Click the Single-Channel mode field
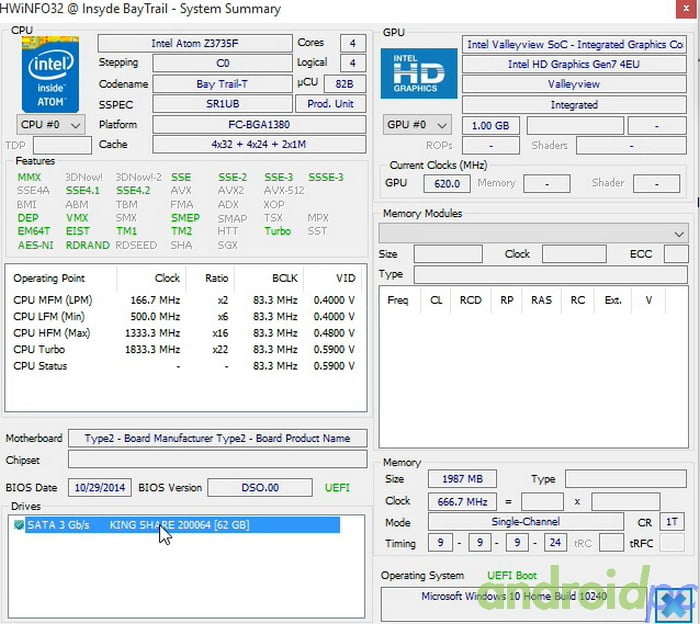 point(525,522)
